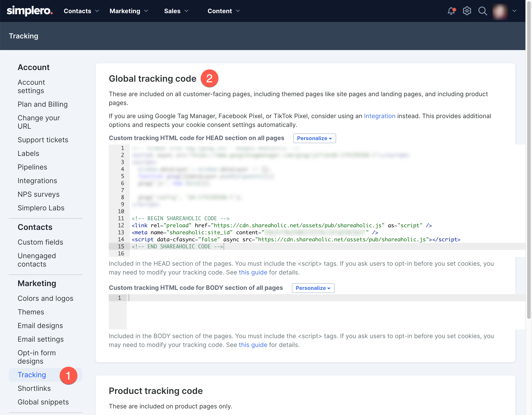Open Personalize dropdown for BODY code
The width and height of the screenshot is (532, 415).
313,288
